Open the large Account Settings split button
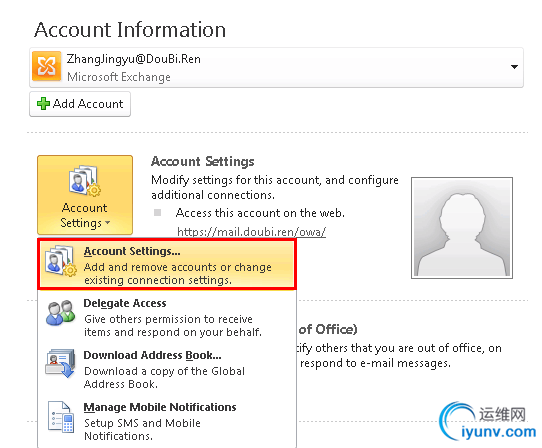Screen dimensions: 542x448 click(x=85, y=195)
